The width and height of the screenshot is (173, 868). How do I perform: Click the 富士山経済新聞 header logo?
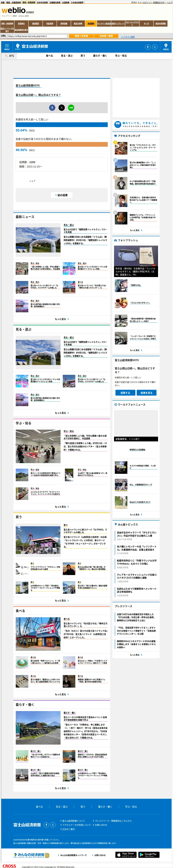pyautogui.click(x=31, y=46)
